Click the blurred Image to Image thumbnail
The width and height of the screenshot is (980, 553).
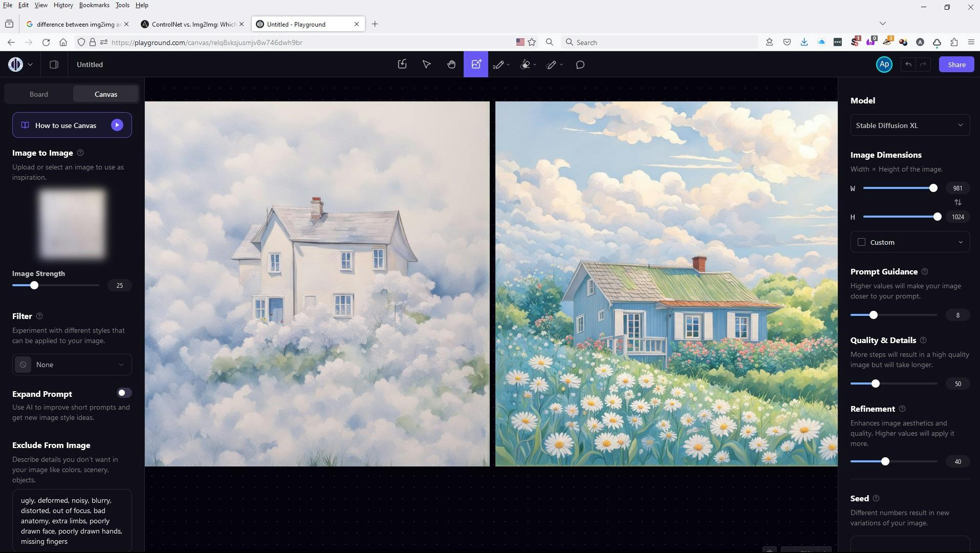72,224
